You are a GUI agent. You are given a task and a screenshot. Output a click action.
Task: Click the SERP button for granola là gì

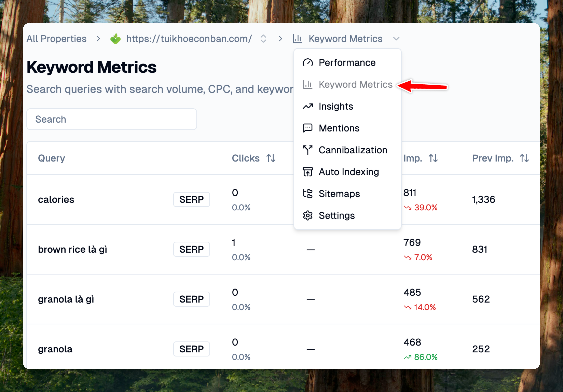click(x=191, y=299)
